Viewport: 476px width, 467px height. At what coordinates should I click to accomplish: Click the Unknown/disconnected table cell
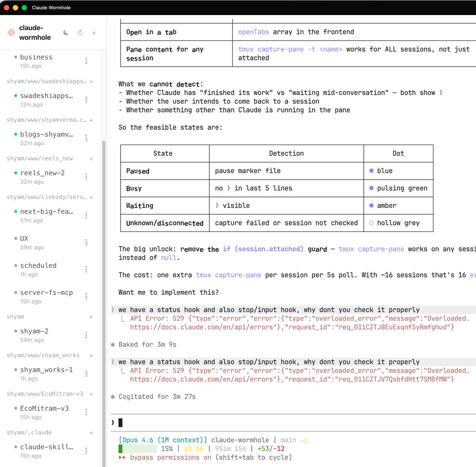pyautogui.click(x=165, y=223)
